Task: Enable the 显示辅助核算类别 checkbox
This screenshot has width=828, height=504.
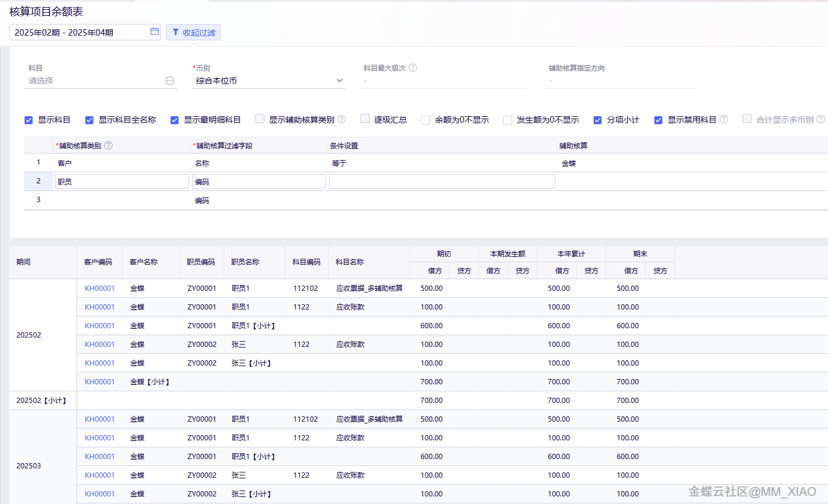Action: [x=260, y=119]
